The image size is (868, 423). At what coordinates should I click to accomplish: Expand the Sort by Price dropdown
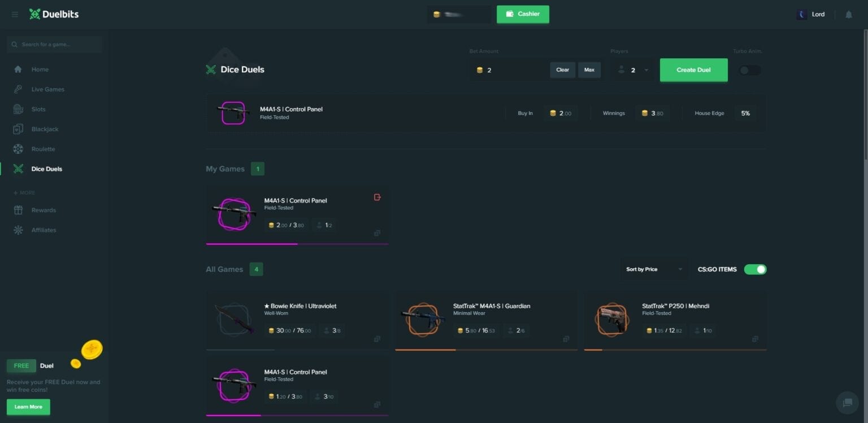point(654,269)
